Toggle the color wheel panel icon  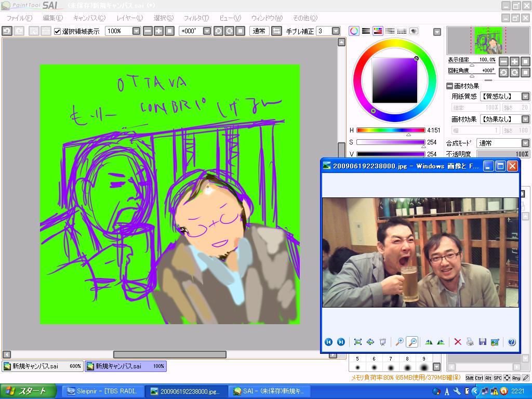354,31
